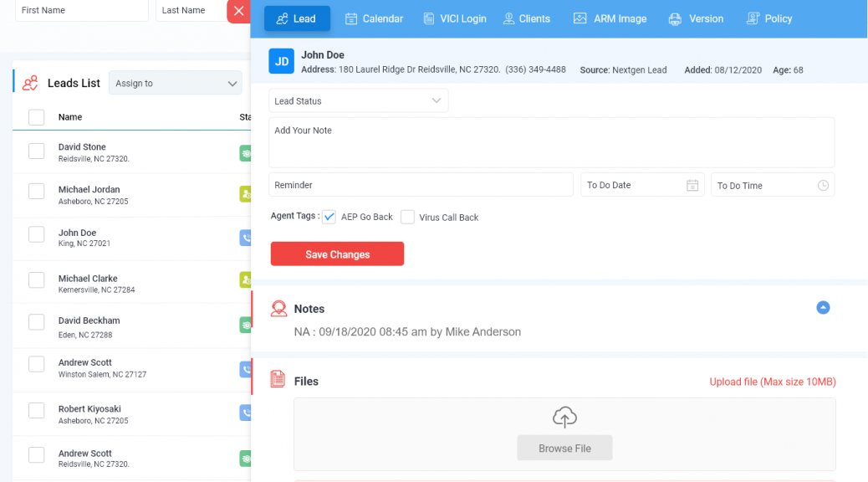Click the Reminder input field
The height and width of the screenshot is (482, 868).
(421, 185)
